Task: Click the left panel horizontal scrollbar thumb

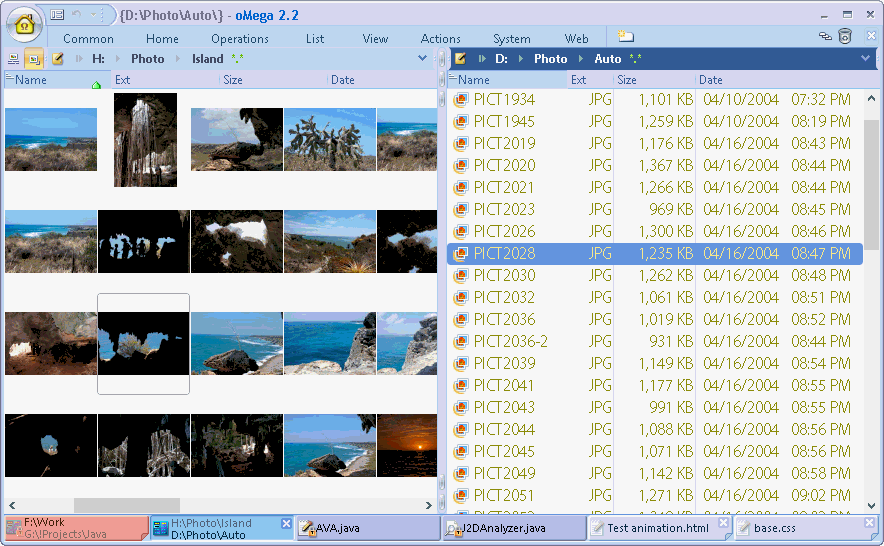Action: [x=126, y=506]
